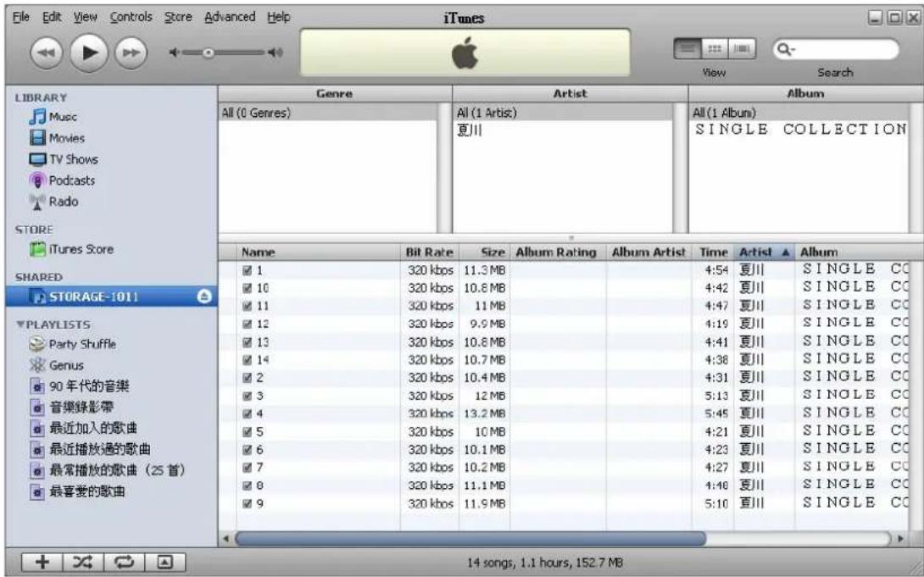Open the Advanced menu
Viewport: 924px width, 577px height.
(230, 17)
